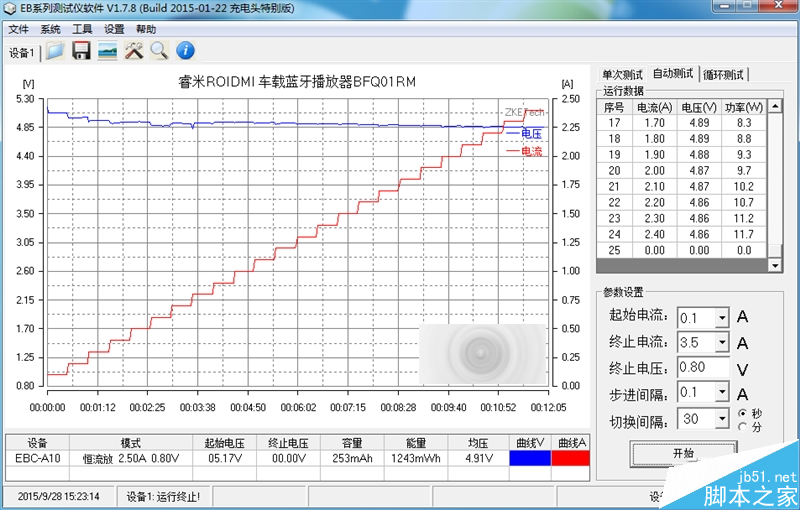
Task: Open the 工具 menu
Action: point(82,29)
